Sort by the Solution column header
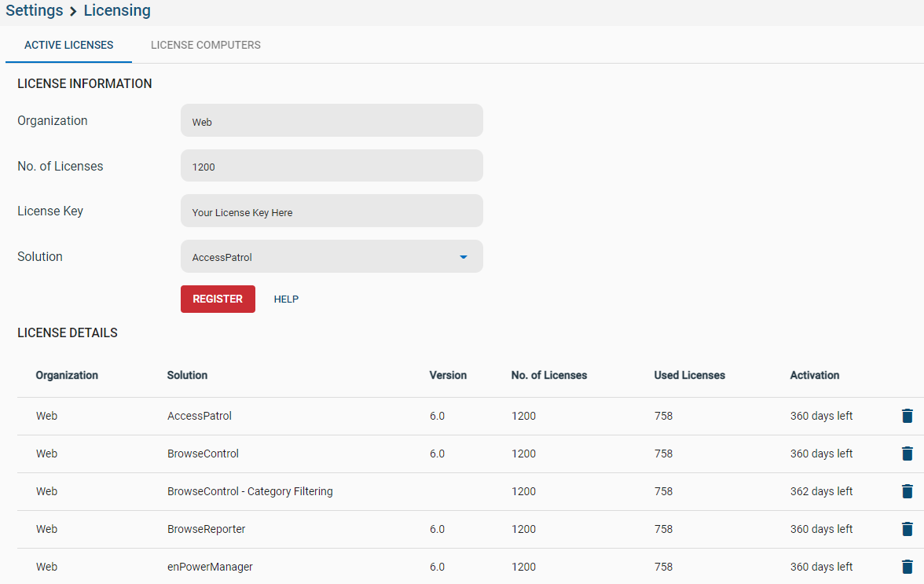The image size is (924, 584). pos(187,376)
